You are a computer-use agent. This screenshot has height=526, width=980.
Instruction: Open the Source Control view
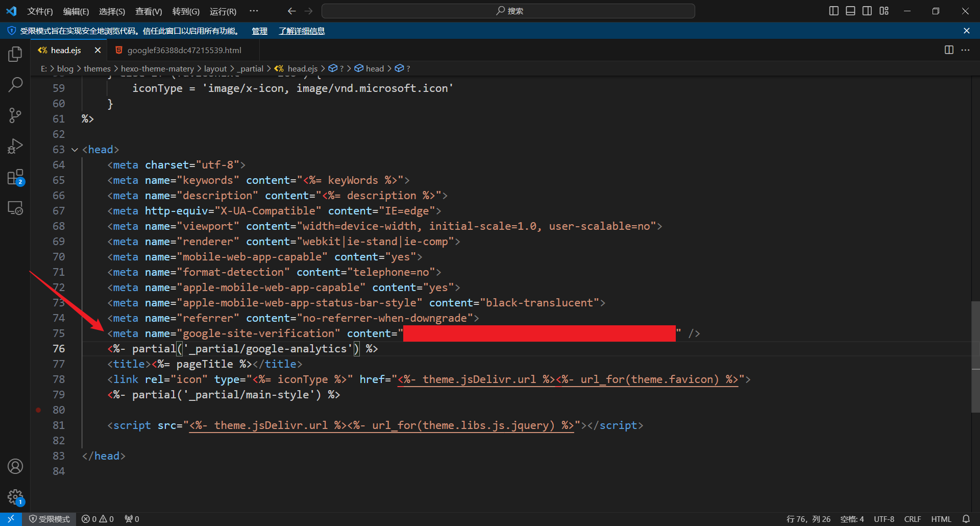tap(15, 115)
